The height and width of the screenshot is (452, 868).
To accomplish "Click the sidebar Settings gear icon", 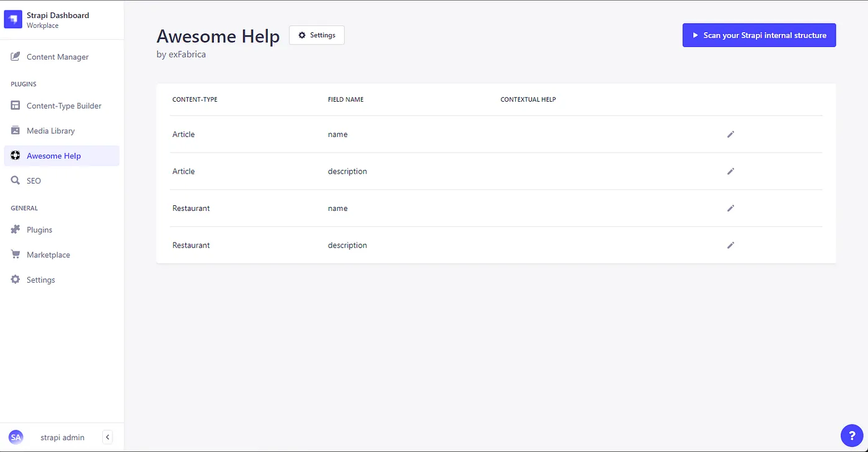I will [15, 280].
